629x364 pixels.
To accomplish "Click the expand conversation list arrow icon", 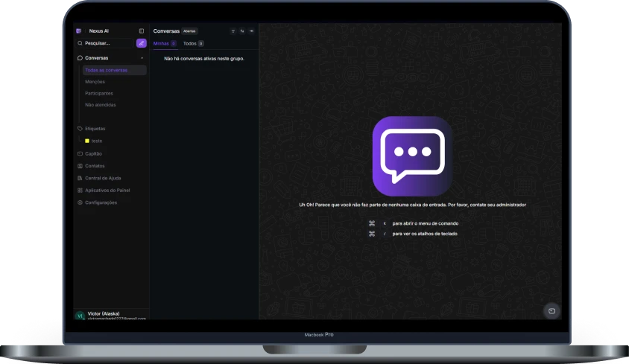I will pos(251,31).
